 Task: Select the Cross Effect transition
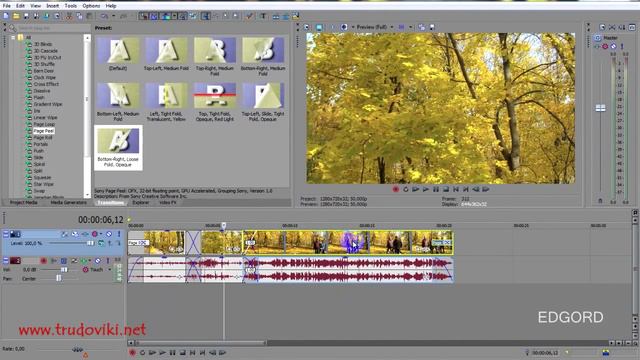point(46,84)
